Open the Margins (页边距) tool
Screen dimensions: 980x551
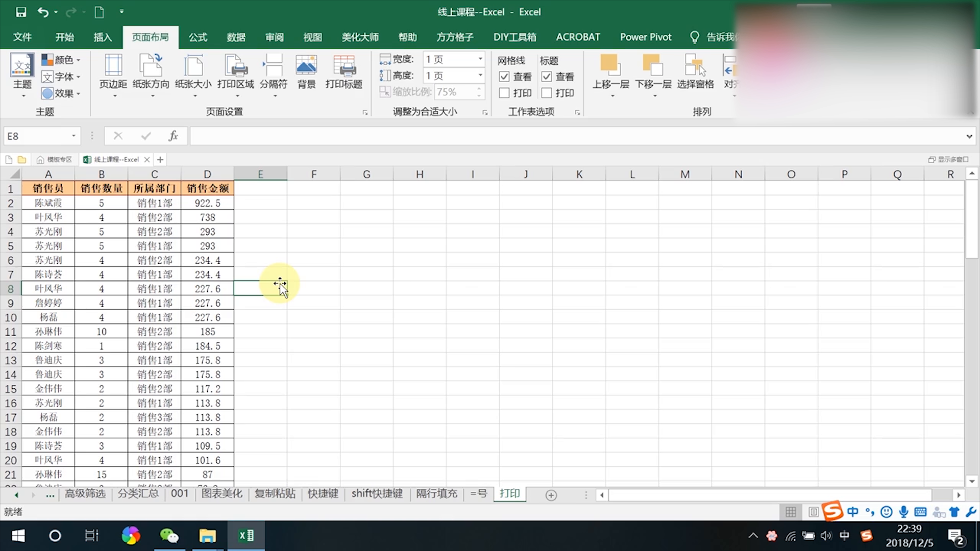click(x=113, y=66)
